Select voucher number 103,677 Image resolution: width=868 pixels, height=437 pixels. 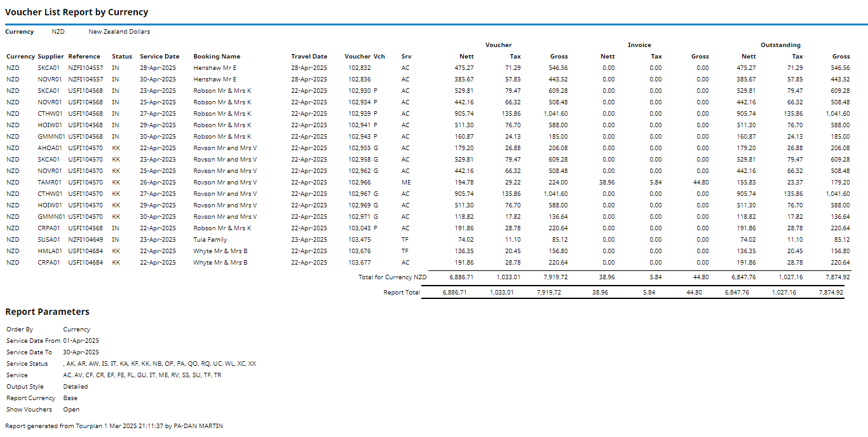pos(359,263)
